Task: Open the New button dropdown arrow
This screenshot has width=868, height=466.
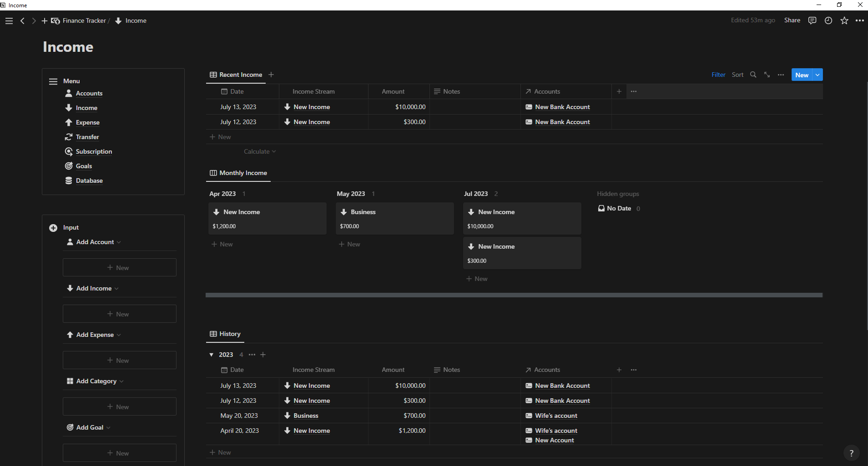Action: (818, 75)
